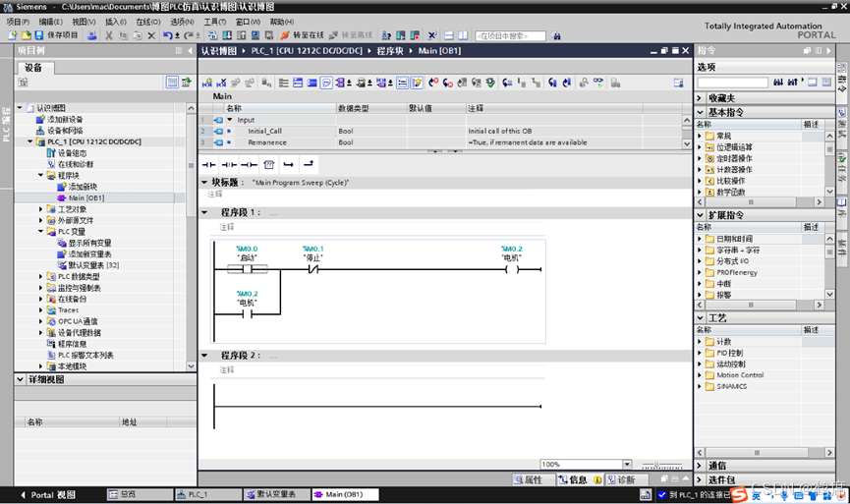Open 定时器操作 instruction folder
This screenshot has height=504, width=850.
click(734, 158)
